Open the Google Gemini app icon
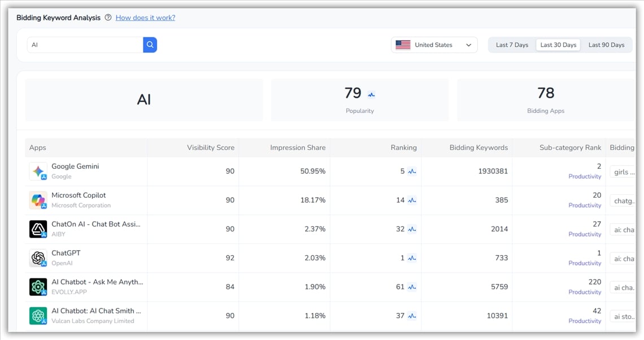The image size is (644, 340). click(x=38, y=171)
